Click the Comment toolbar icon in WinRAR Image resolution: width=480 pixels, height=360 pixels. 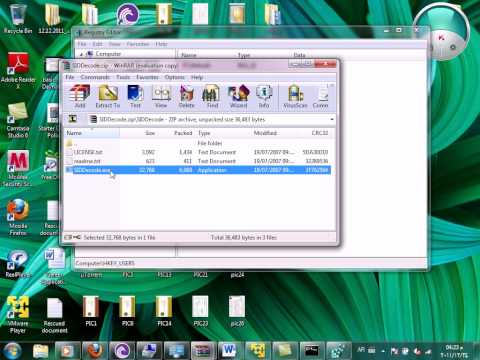click(321, 96)
